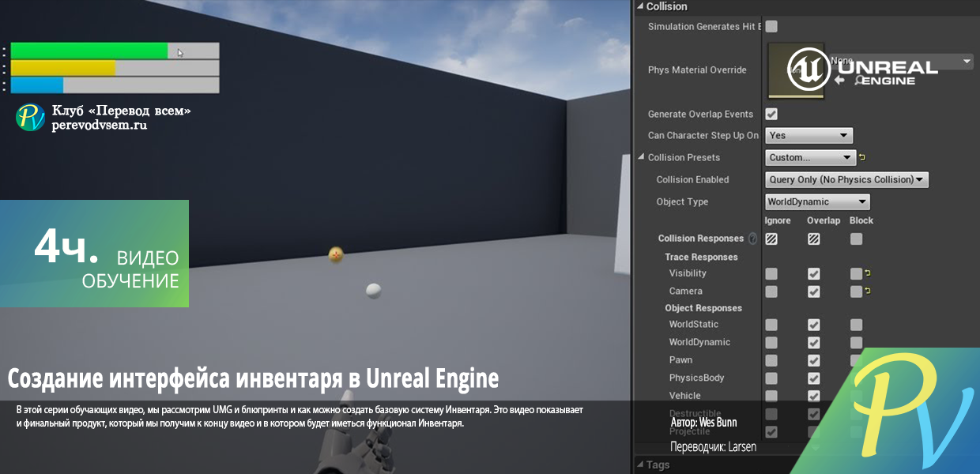
Task: Open Object Type WorldDynamic dropdown
Action: 818,201
